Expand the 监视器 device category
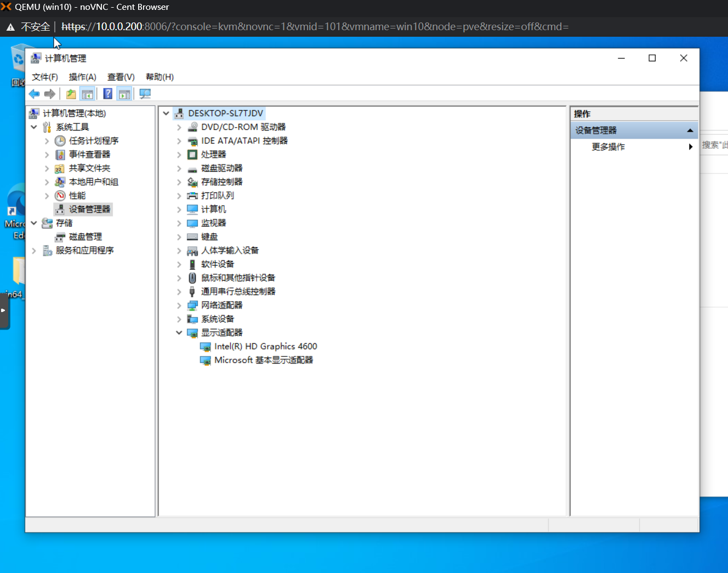728x573 pixels. (x=179, y=223)
